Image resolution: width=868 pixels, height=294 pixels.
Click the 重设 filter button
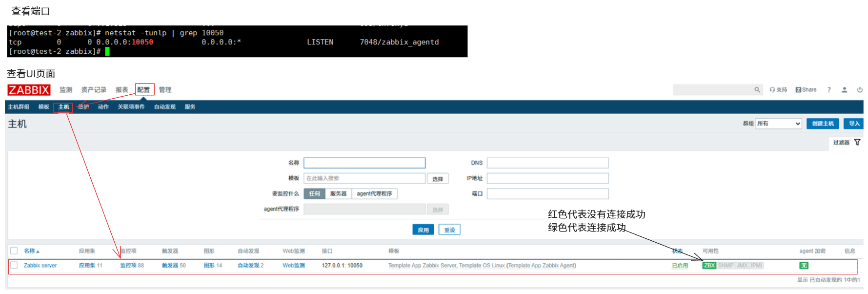coord(449,230)
